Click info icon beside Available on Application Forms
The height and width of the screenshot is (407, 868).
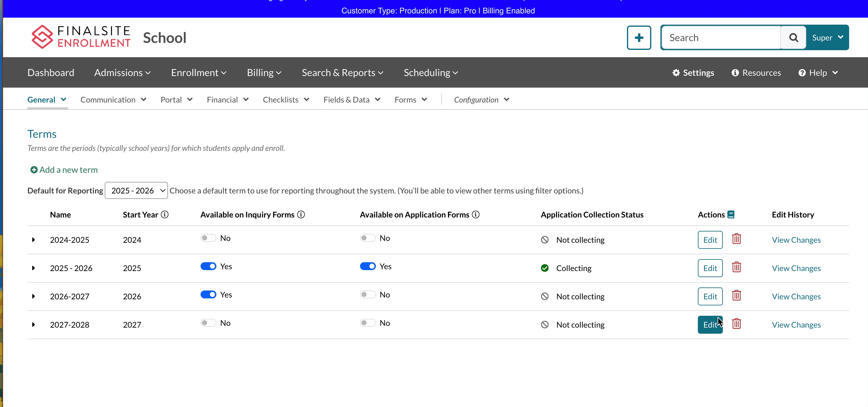pyautogui.click(x=475, y=215)
